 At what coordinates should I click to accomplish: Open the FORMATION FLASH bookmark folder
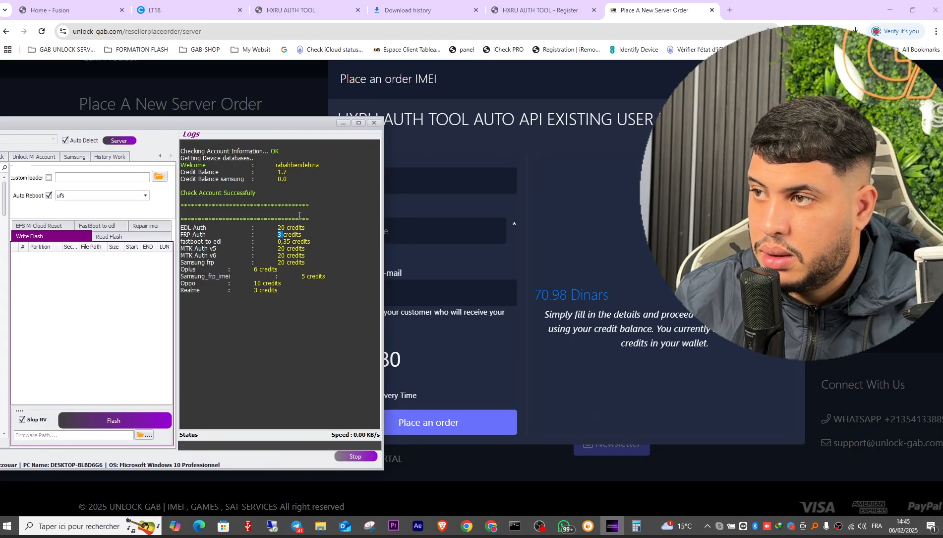coord(137,50)
